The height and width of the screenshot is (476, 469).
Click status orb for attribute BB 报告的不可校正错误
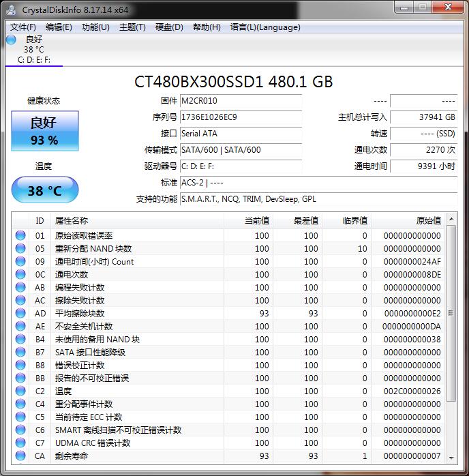coord(20,378)
